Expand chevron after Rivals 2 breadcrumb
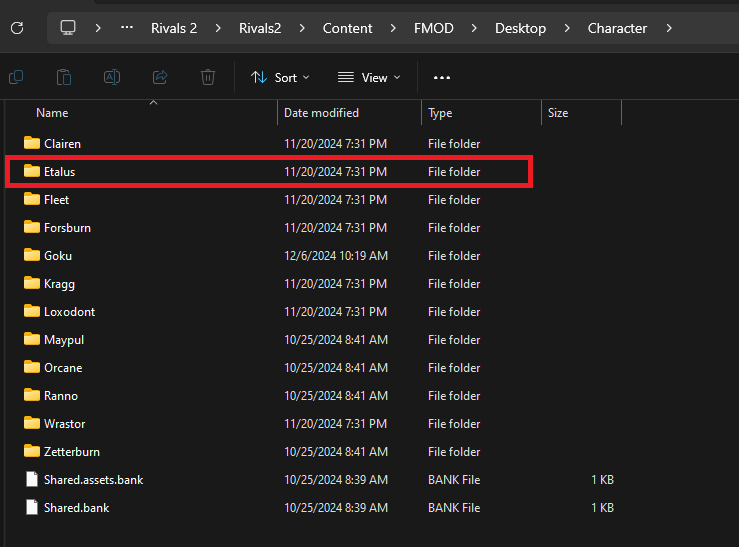The image size is (739, 547). click(218, 28)
